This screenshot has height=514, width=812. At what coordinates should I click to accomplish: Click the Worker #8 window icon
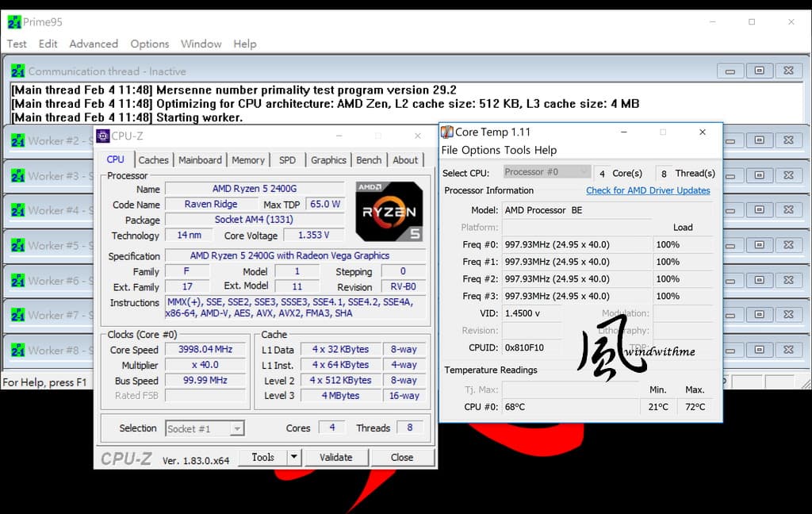pos(17,351)
